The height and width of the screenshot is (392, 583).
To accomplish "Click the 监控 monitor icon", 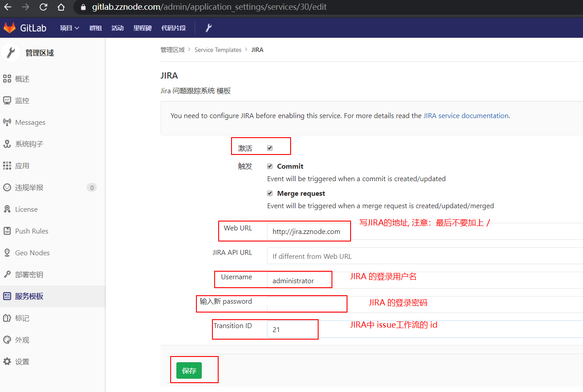I will (x=7, y=101).
